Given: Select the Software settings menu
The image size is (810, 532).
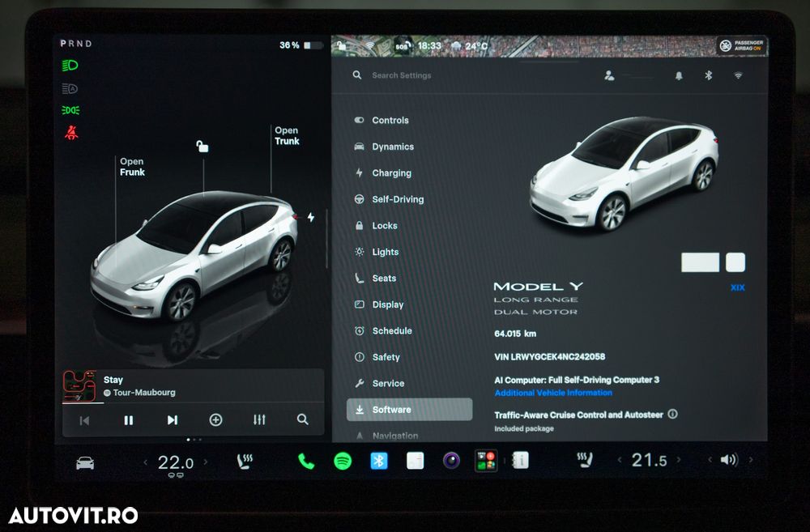Looking at the screenshot, I should [409, 410].
